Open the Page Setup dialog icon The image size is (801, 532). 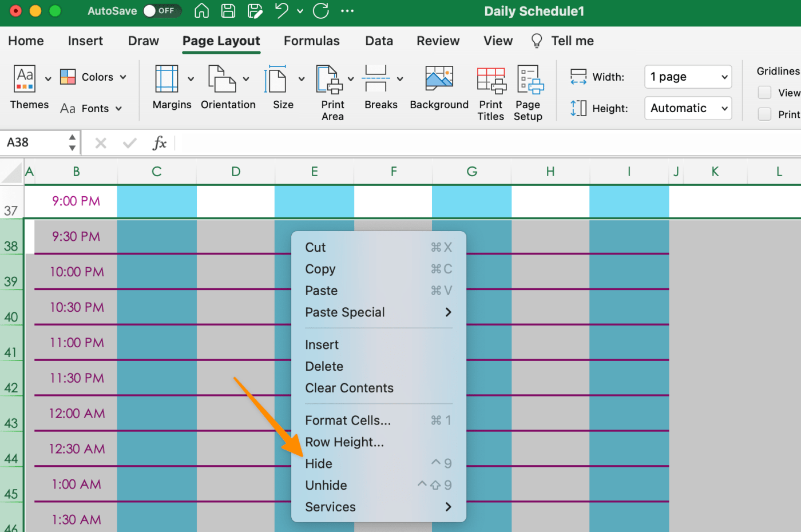tap(530, 80)
